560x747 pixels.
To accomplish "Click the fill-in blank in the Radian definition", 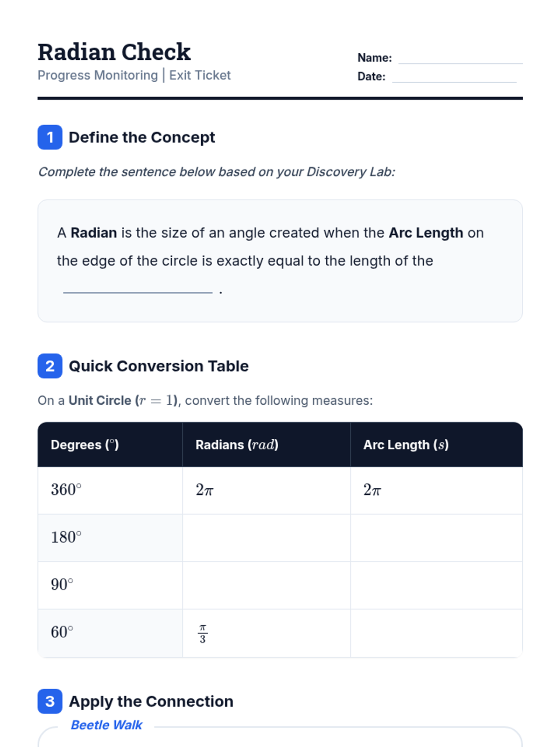I will pyautogui.click(x=138, y=288).
